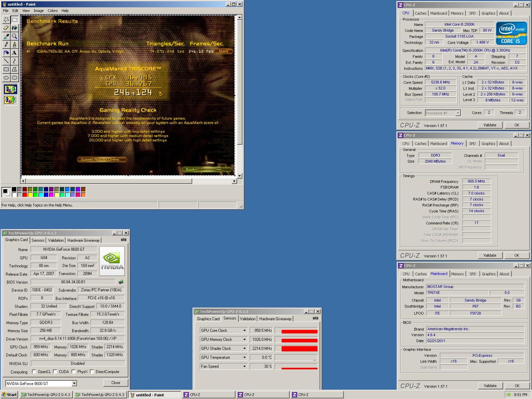532x399 pixels.
Task: Click Validate in the bottom CPU-Z Mainboard window
Action: 490,386
